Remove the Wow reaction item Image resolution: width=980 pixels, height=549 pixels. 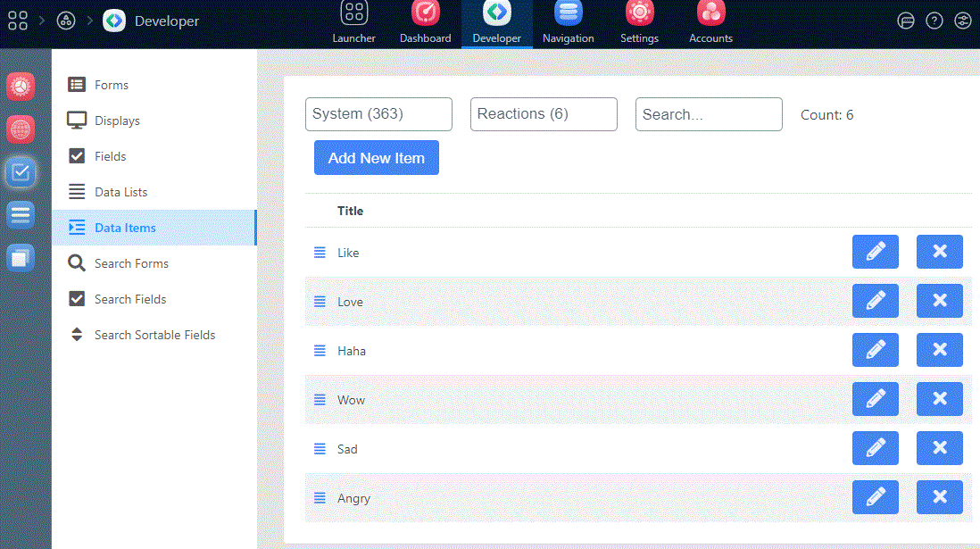click(939, 399)
